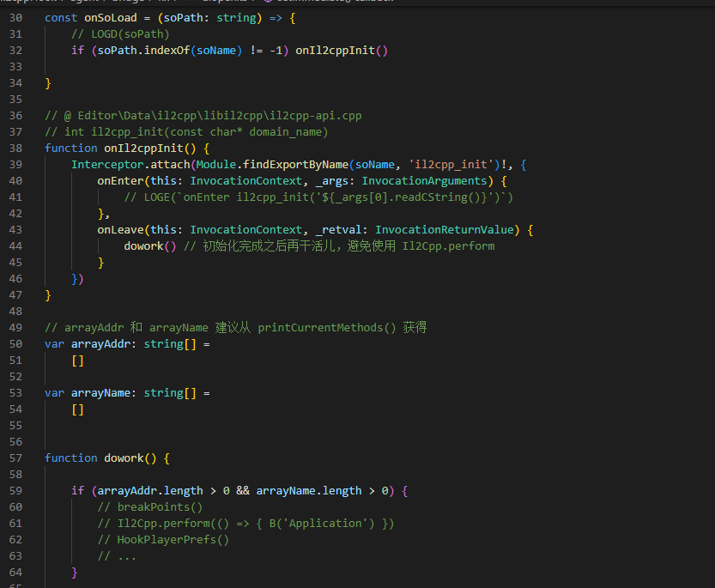Click arrayName.length in the if condition

tap(309, 491)
